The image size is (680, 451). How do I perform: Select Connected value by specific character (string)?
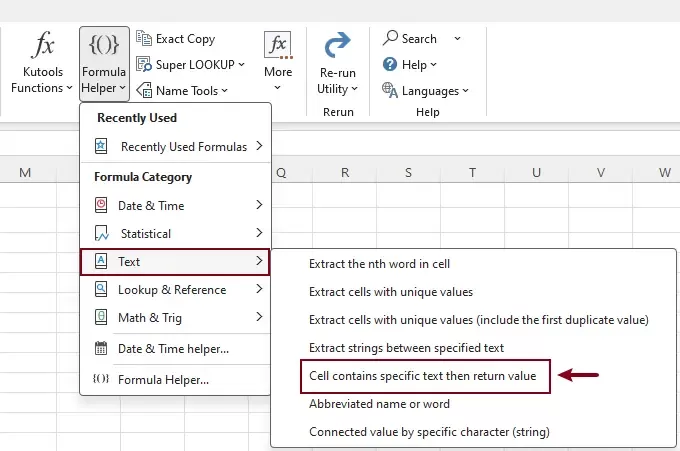[x=429, y=432]
